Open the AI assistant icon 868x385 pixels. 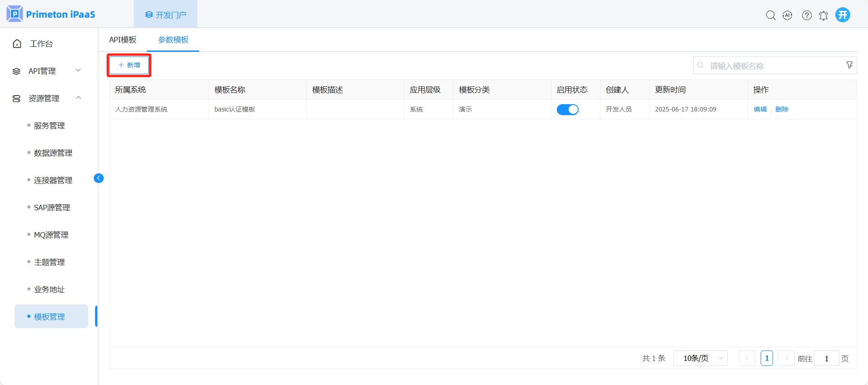[787, 15]
